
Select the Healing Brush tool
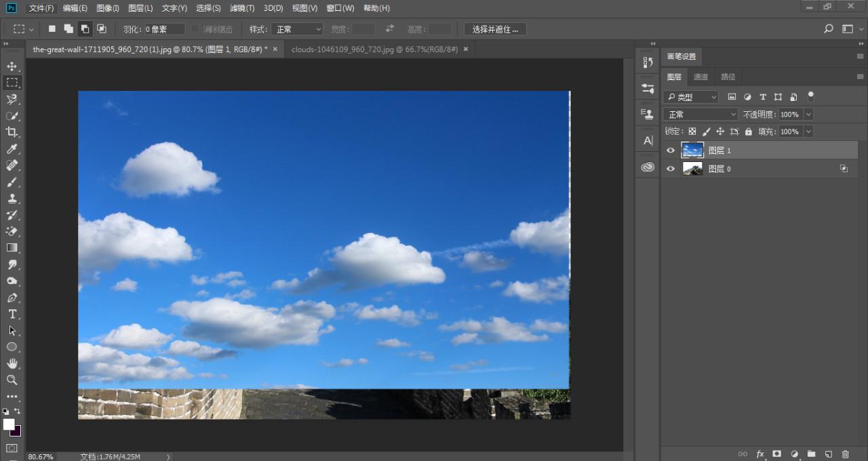pos(12,165)
